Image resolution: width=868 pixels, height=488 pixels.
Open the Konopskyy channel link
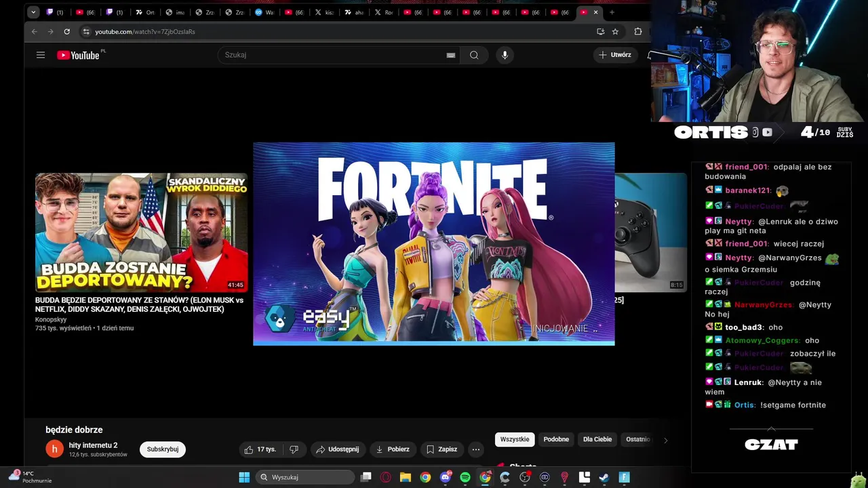click(x=51, y=319)
